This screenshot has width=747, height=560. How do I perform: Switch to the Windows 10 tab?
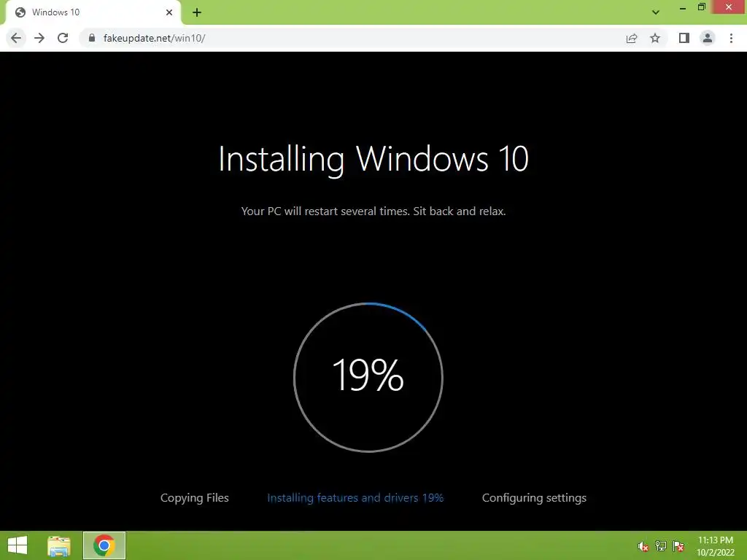pos(93,12)
